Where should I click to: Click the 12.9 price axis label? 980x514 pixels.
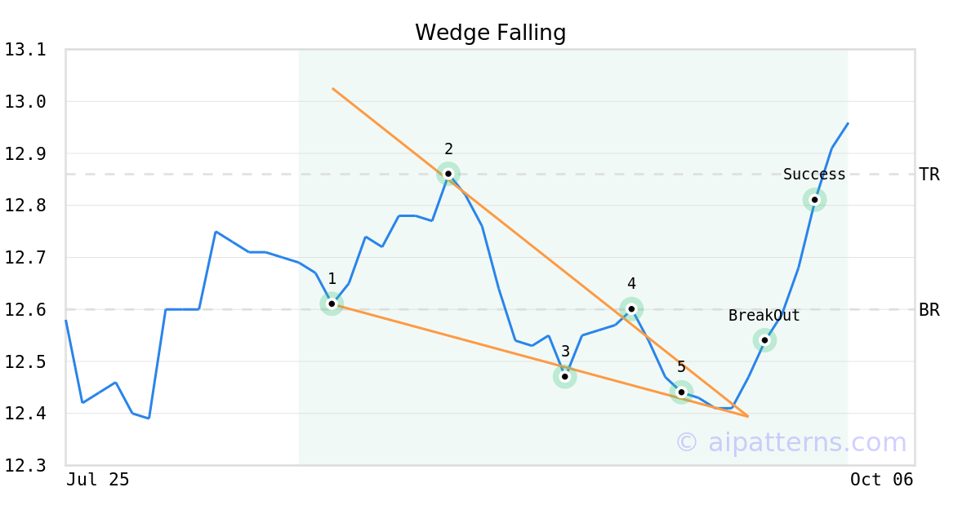25,154
